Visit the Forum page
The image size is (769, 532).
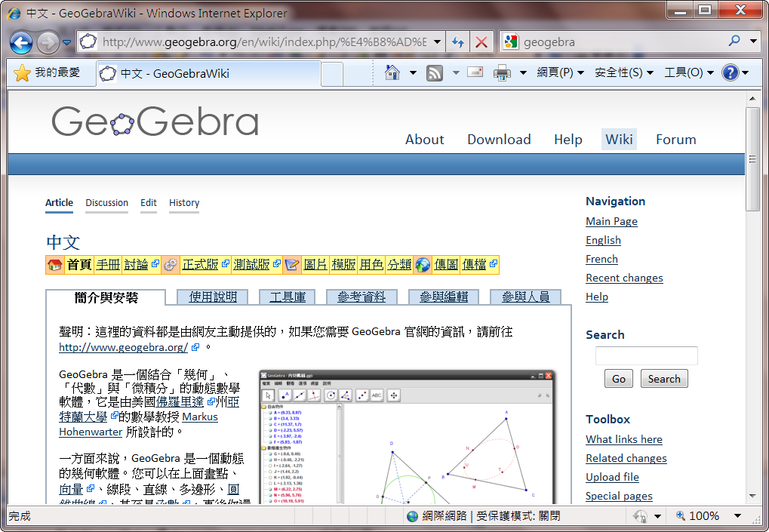point(676,140)
